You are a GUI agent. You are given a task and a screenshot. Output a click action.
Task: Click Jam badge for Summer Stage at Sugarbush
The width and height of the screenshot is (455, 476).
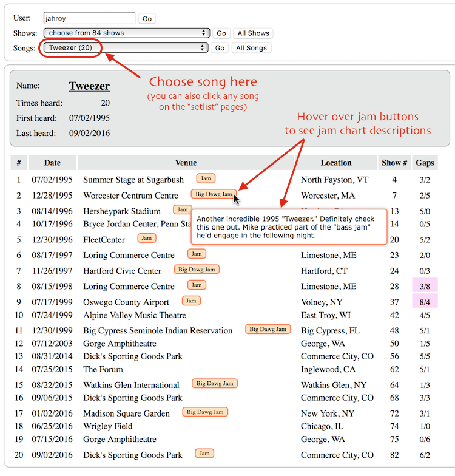(206, 178)
